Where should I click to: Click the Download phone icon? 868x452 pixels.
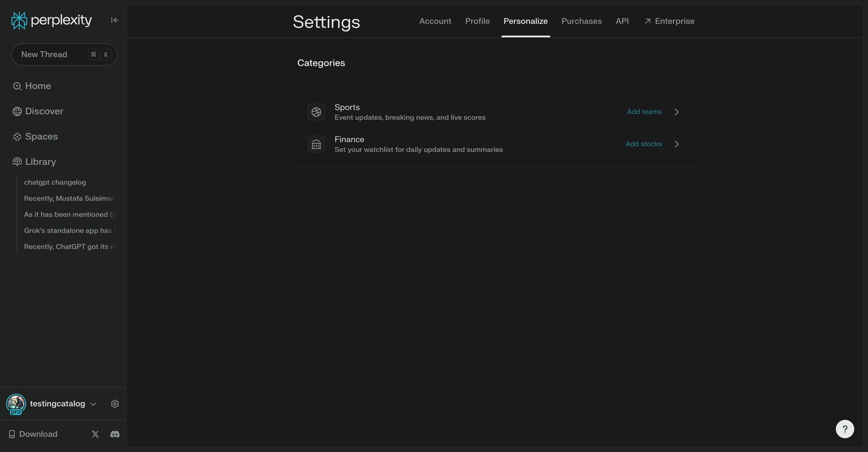pyautogui.click(x=12, y=434)
